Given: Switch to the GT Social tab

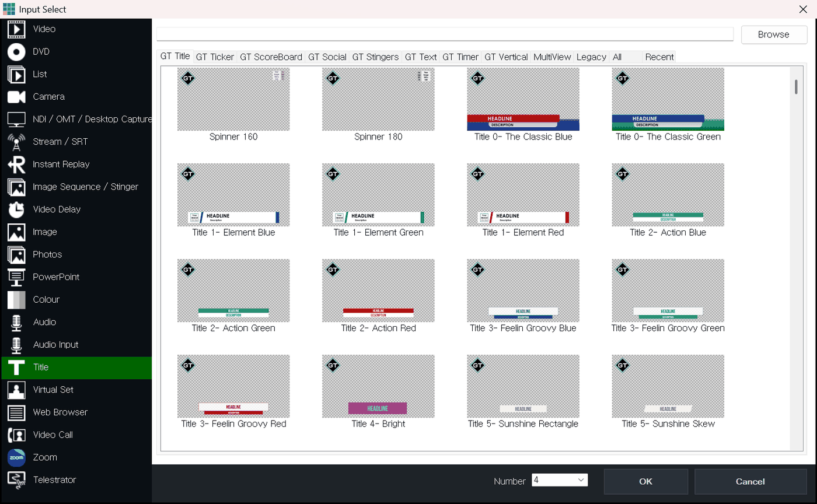Looking at the screenshot, I should coord(327,57).
